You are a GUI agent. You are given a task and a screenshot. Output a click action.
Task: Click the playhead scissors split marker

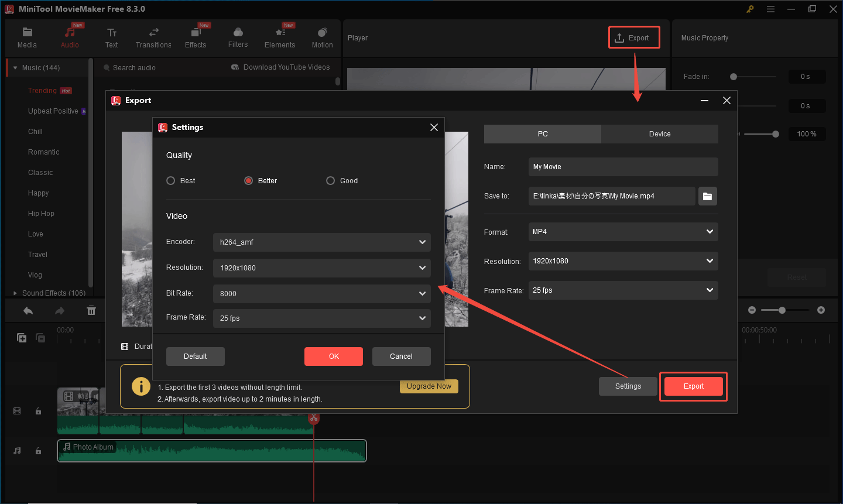(x=314, y=418)
